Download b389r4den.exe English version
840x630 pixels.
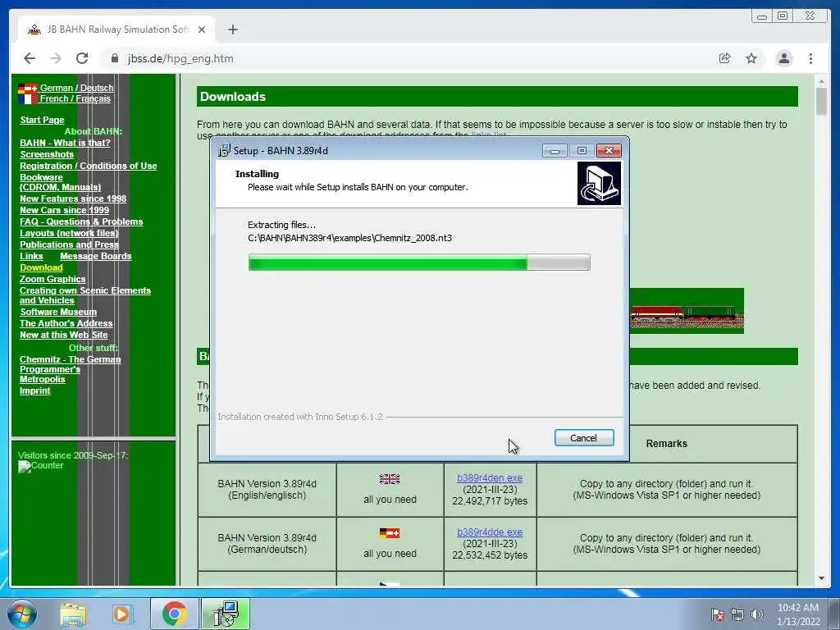click(x=490, y=478)
